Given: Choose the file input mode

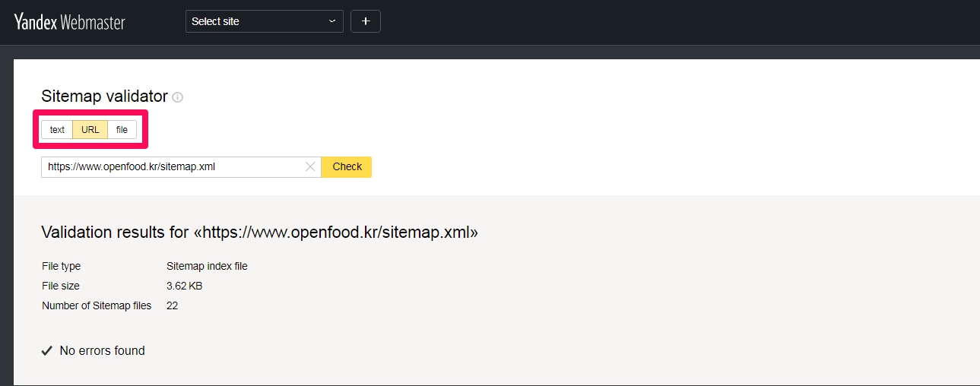Looking at the screenshot, I should click(x=122, y=130).
